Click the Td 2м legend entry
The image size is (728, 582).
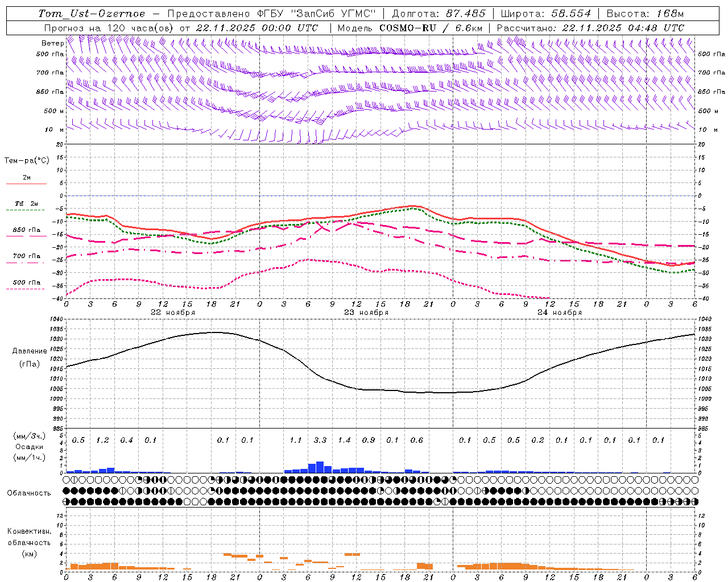point(27,203)
